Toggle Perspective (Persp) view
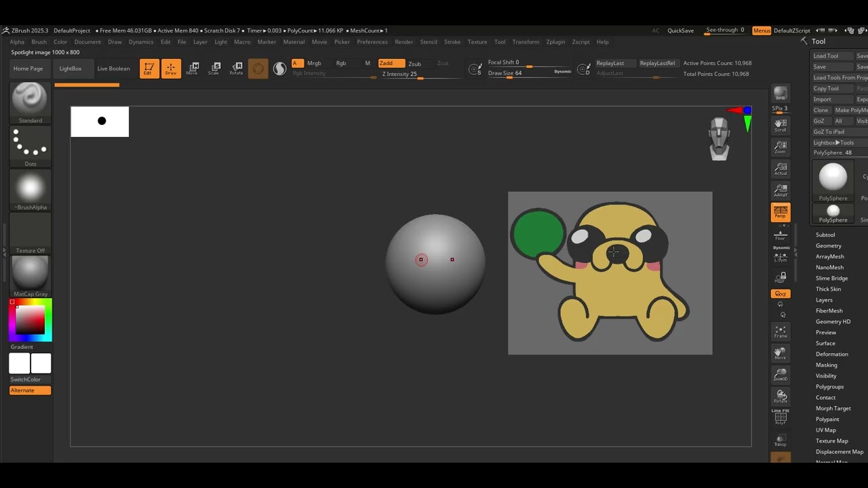This screenshot has width=868, height=488. click(x=781, y=212)
